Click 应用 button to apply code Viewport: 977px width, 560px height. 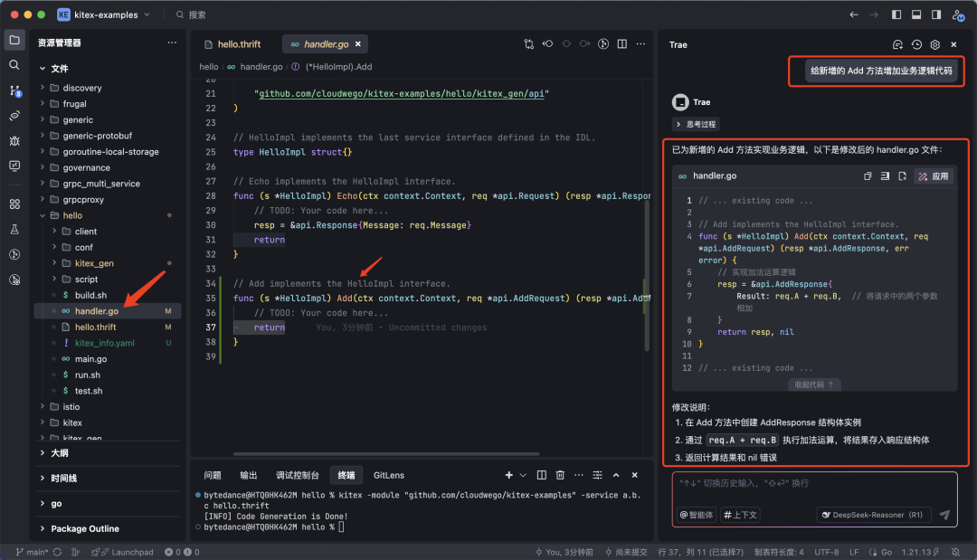(x=934, y=176)
